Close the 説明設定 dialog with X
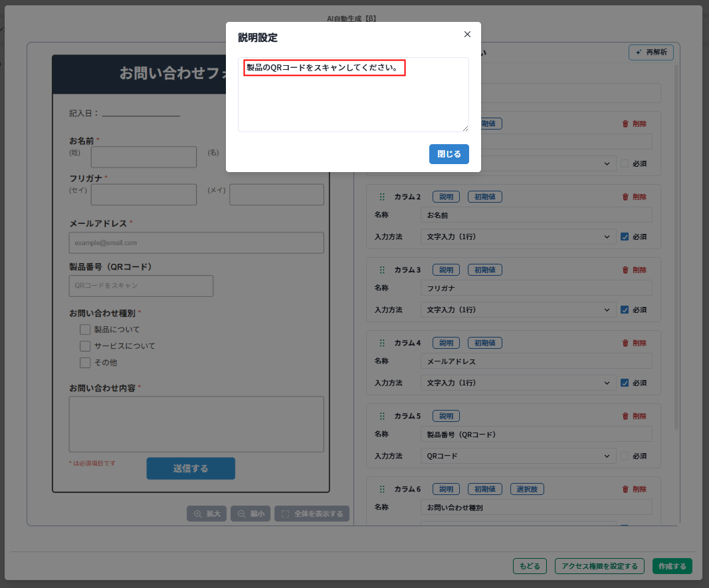 pos(467,35)
